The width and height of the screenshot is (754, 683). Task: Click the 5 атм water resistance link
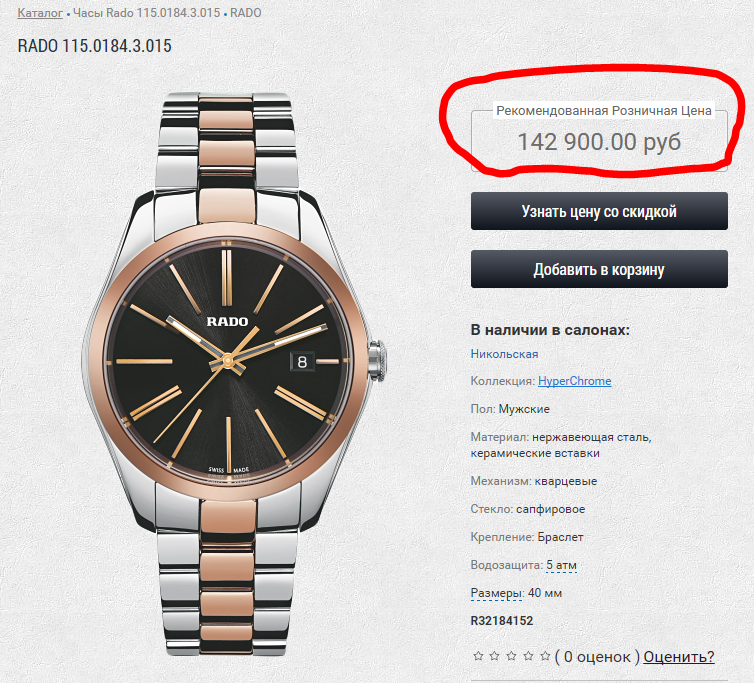[x=561, y=566]
